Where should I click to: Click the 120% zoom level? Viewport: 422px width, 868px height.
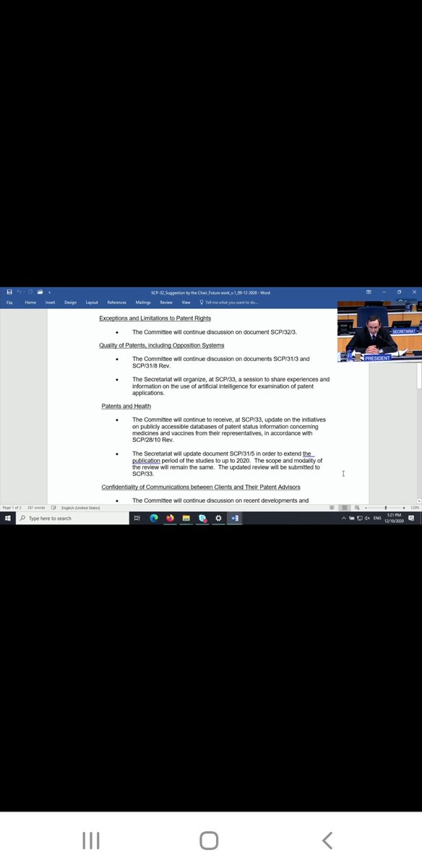pyautogui.click(x=414, y=508)
